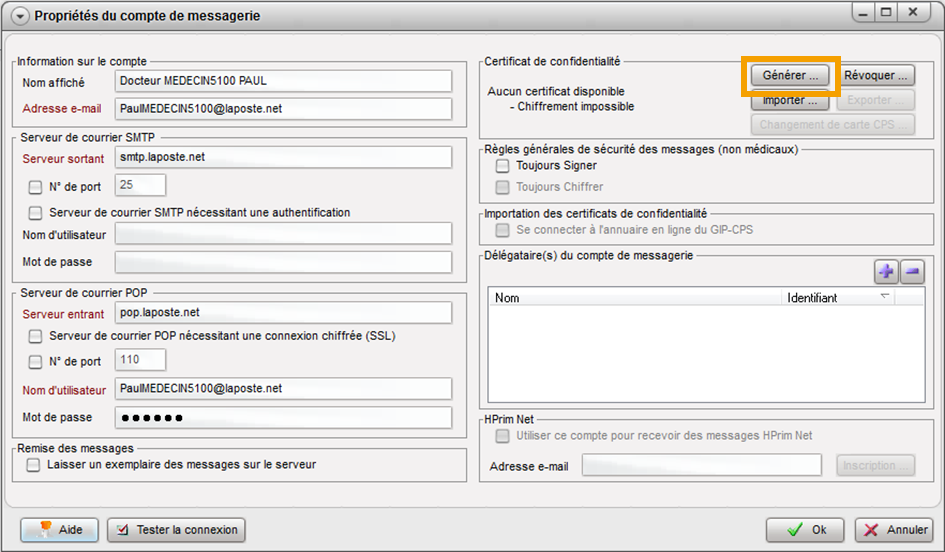Click Importer certificate button

pos(790,100)
